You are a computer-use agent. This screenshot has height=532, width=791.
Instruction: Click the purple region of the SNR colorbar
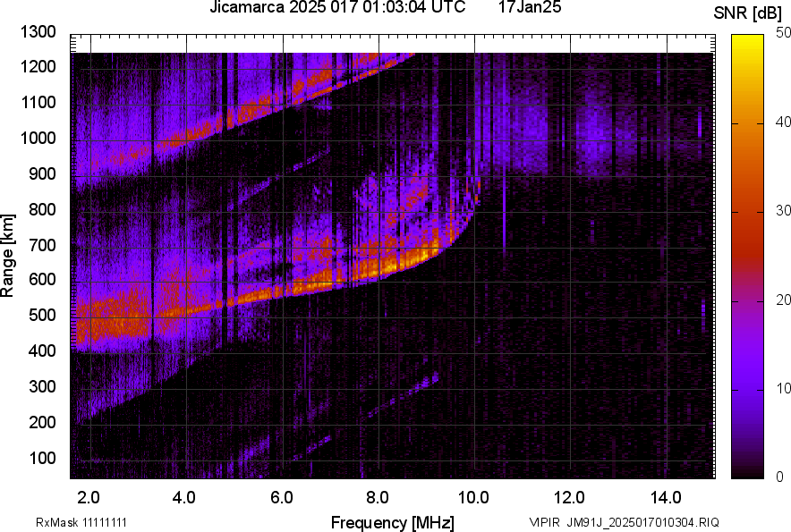click(x=748, y=376)
